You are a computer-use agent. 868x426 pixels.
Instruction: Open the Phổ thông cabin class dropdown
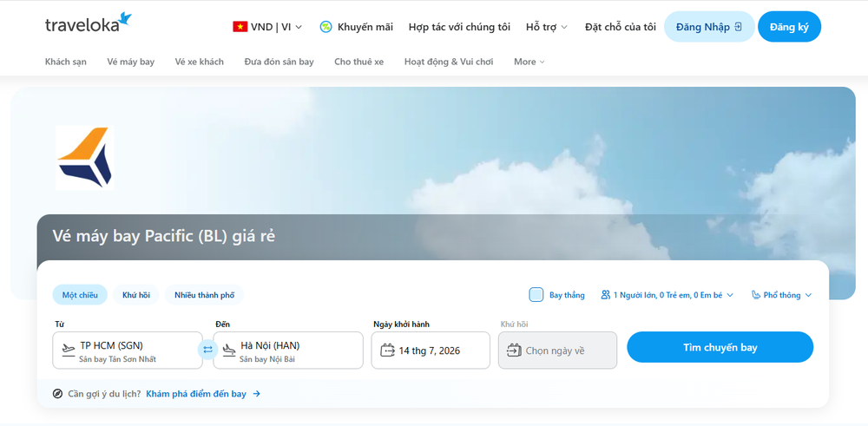click(x=782, y=295)
